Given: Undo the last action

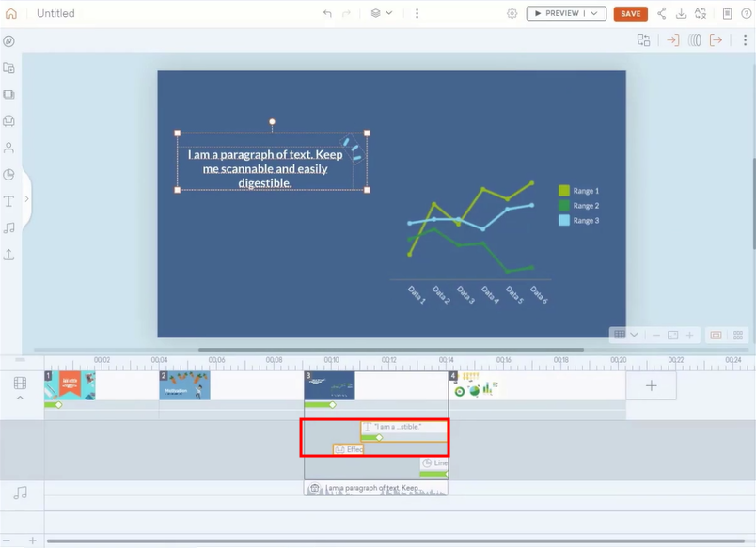Looking at the screenshot, I should coord(327,13).
